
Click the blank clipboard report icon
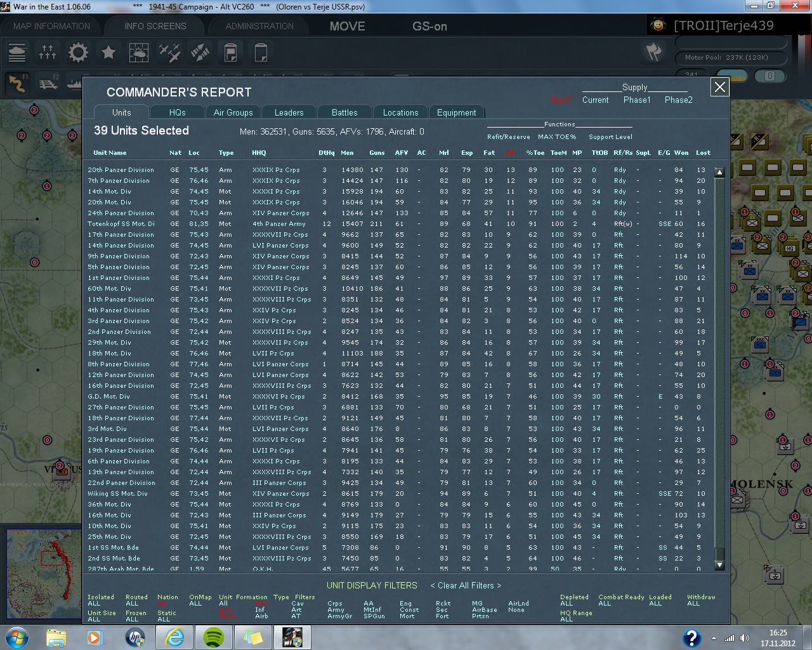pyautogui.click(x=261, y=52)
